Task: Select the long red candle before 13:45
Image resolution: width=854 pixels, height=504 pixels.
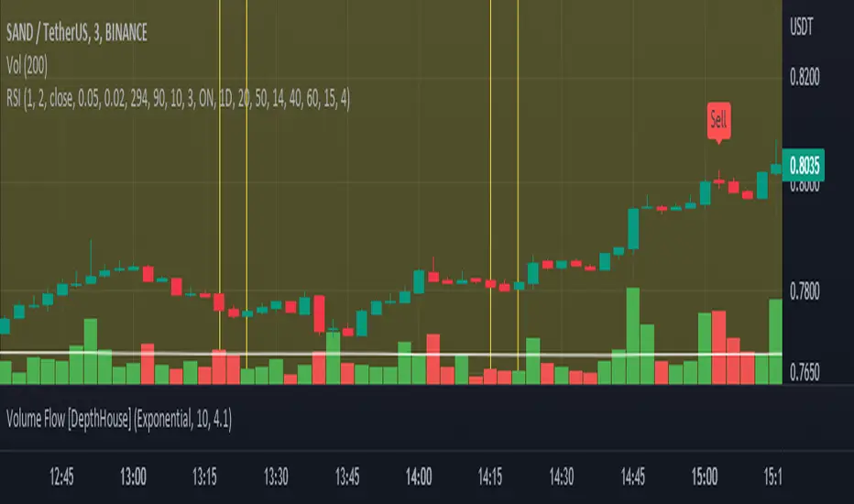Action: tap(319, 313)
